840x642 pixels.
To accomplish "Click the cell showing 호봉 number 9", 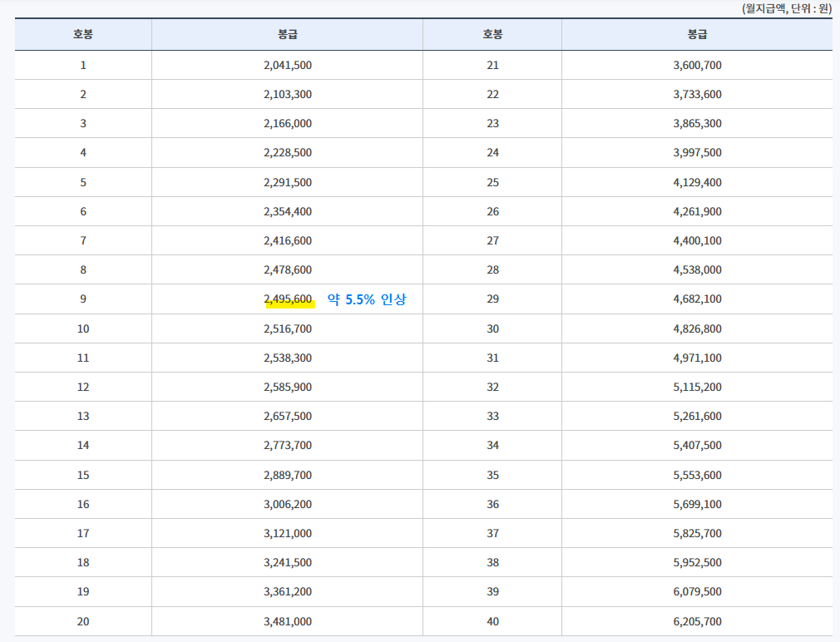I will (82, 299).
